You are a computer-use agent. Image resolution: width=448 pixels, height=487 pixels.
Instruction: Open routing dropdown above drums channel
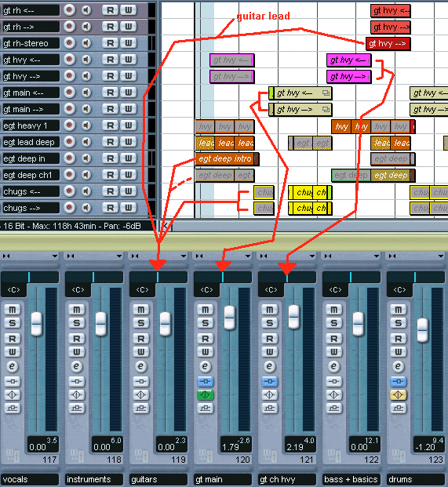coord(440,256)
